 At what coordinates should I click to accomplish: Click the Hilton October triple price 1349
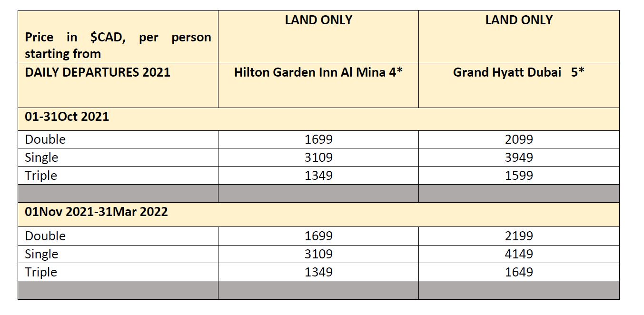(x=318, y=176)
